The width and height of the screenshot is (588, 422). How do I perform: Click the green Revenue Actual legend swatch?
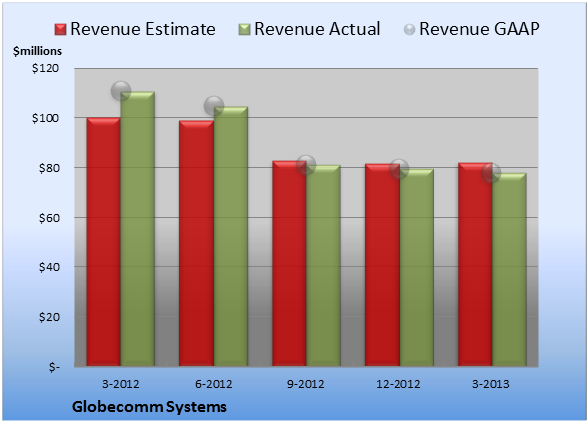(x=244, y=30)
